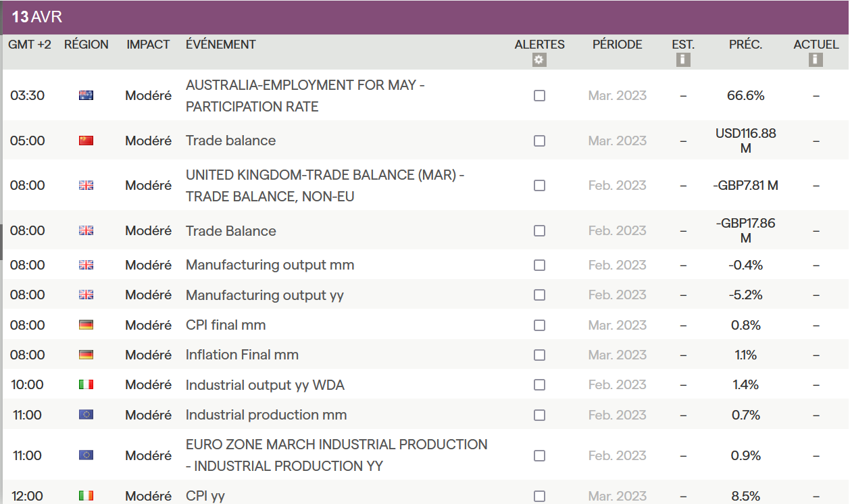
Task: Tick alert checkbox for Manufacturing output mm
Action: [539, 266]
